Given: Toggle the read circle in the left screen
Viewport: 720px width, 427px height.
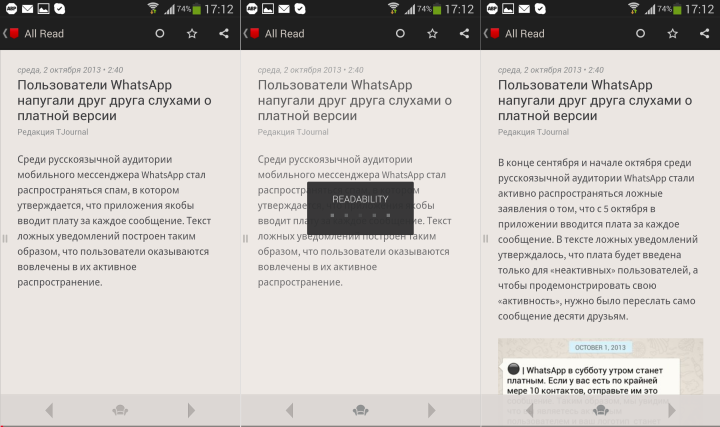Looking at the screenshot, I should click(x=160, y=34).
